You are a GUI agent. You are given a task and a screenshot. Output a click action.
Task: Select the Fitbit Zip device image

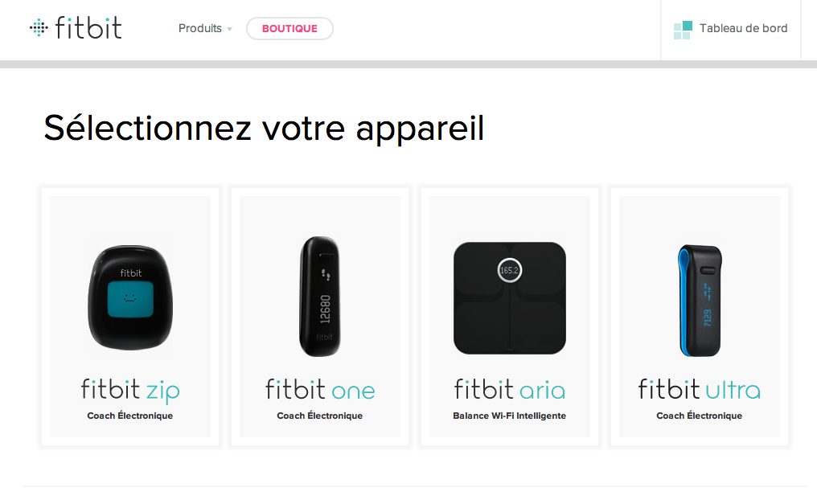click(x=130, y=297)
